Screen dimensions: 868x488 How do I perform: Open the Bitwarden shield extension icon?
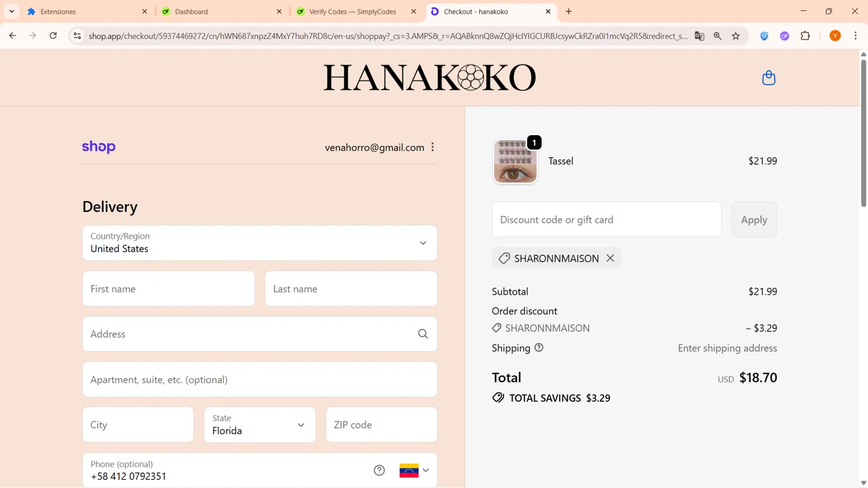coord(764,36)
